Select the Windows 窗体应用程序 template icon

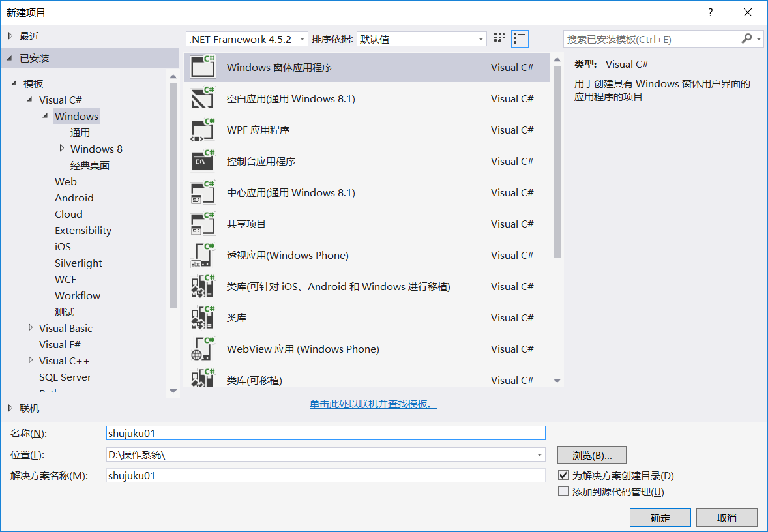click(x=203, y=66)
